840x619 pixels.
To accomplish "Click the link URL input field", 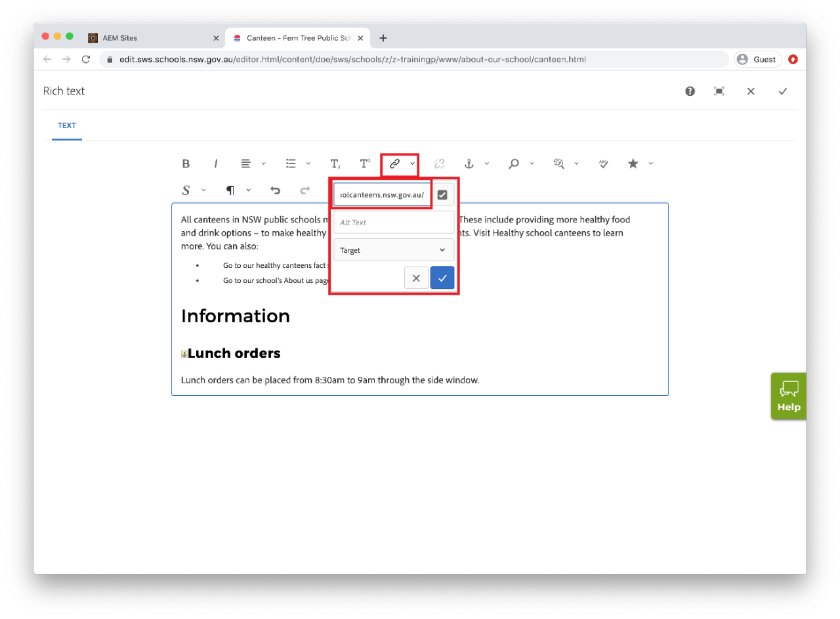I will [x=383, y=195].
